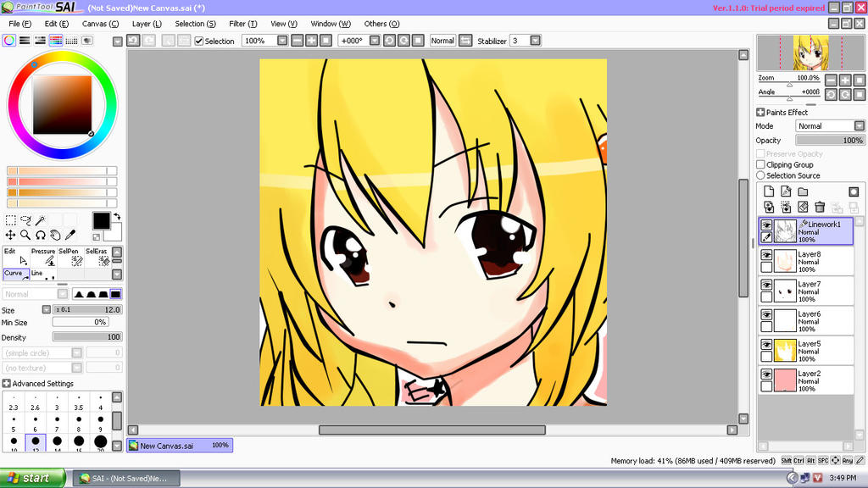Click the merge layer down icon
Screen dimensions: 868x488
point(786,207)
